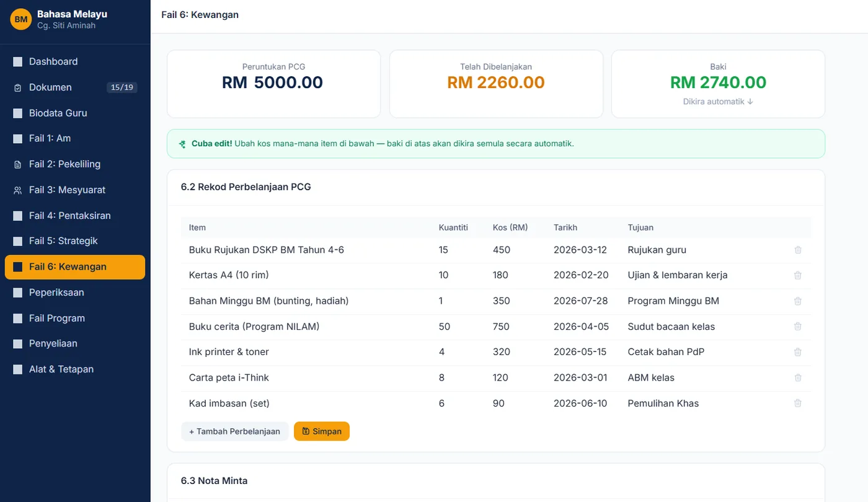Click the Telah Dibelanjakan amount RM 2260.00
The width and height of the screenshot is (868, 502).
coord(496,82)
